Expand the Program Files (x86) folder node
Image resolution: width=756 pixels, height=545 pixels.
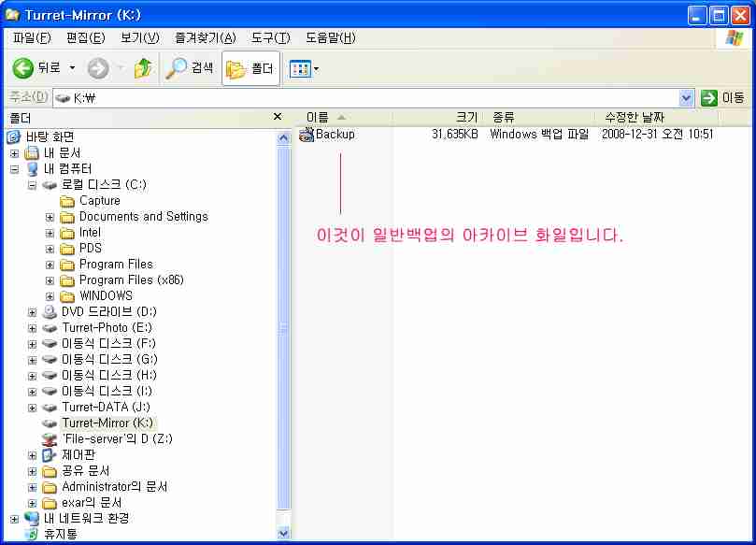[x=50, y=280]
